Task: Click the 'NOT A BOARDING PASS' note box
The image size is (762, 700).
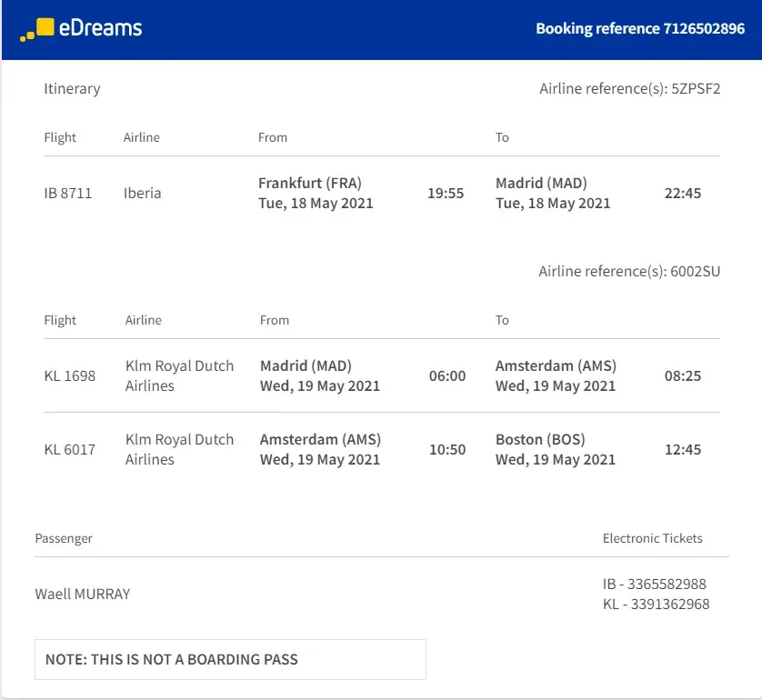Action: point(230,659)
